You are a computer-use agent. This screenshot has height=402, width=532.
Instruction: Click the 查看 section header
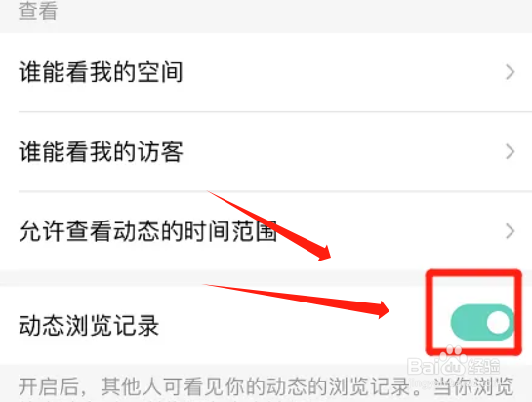point(38,11)
